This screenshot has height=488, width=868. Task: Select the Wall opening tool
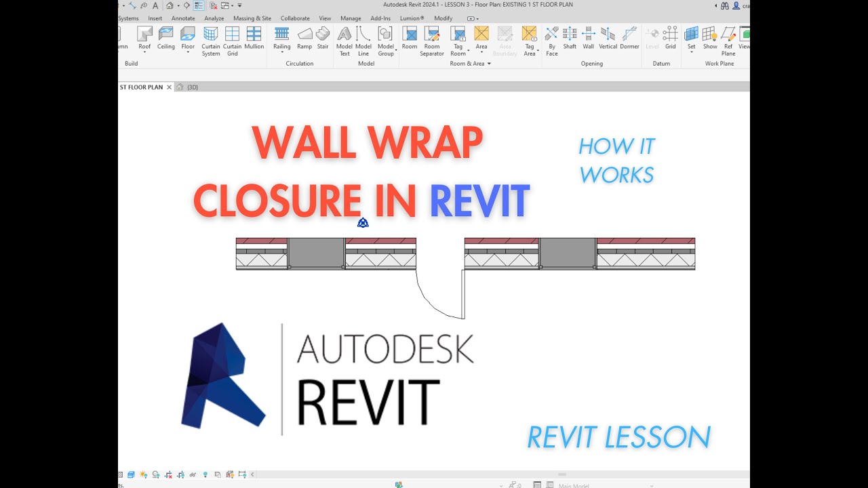pyautogui.click(x=588, y=37)
